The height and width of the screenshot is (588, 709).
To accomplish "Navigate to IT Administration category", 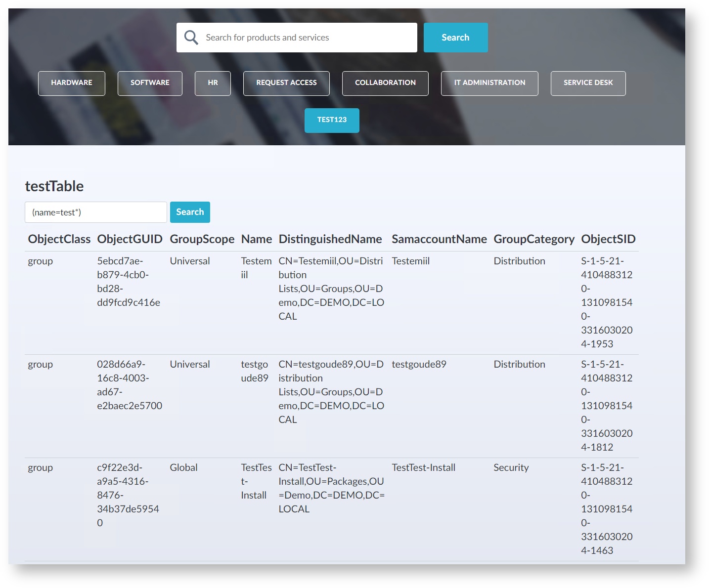I will pyautogui.click(x=489, y=83).
